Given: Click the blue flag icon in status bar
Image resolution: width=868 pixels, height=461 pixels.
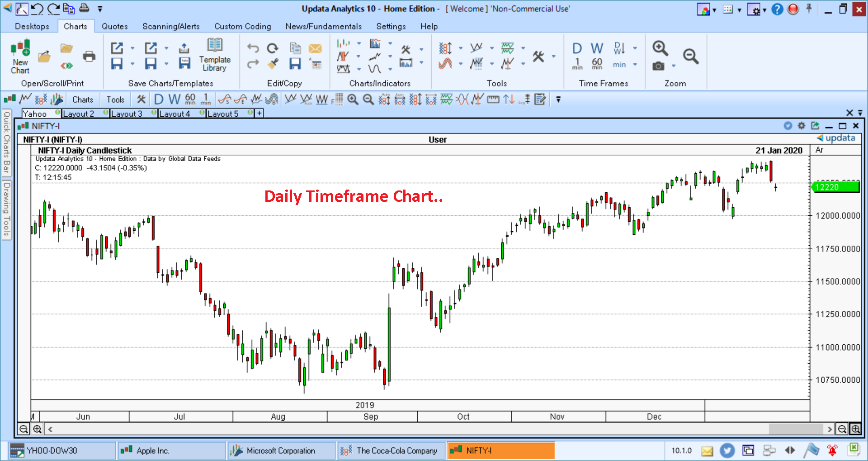Looking at the screenshot, I should (x=811, y=450).
